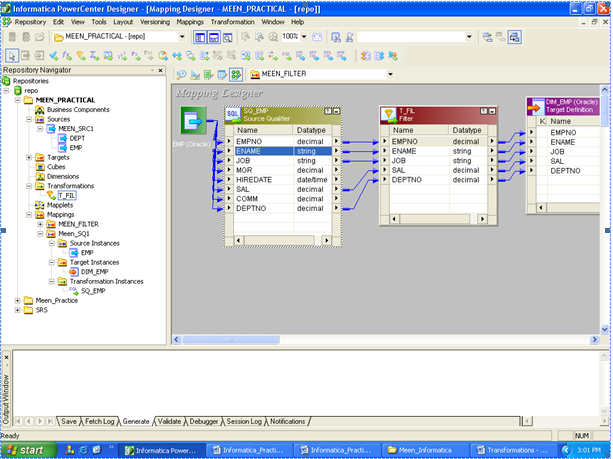Expand the Targets node in the navigator

(x=29, y=157)
